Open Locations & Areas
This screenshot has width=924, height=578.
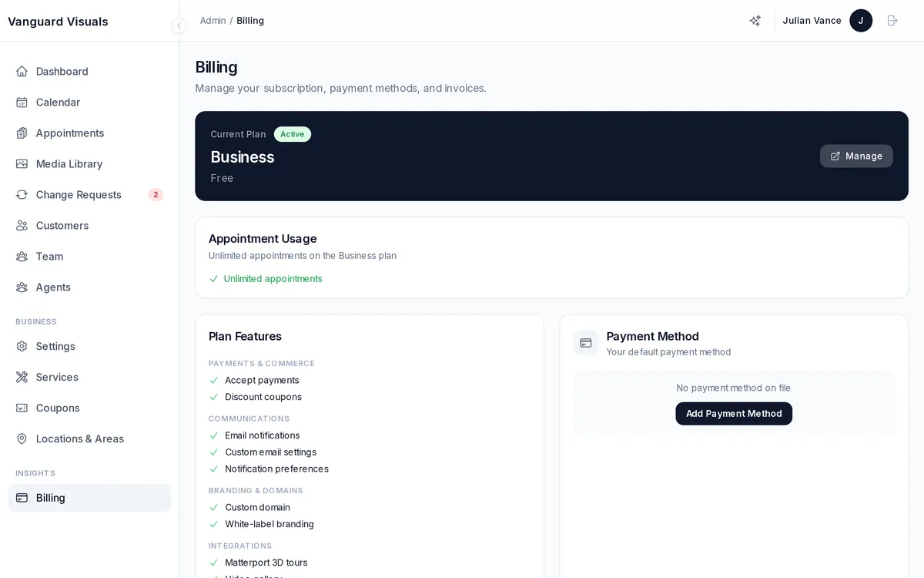pos(80,439)
